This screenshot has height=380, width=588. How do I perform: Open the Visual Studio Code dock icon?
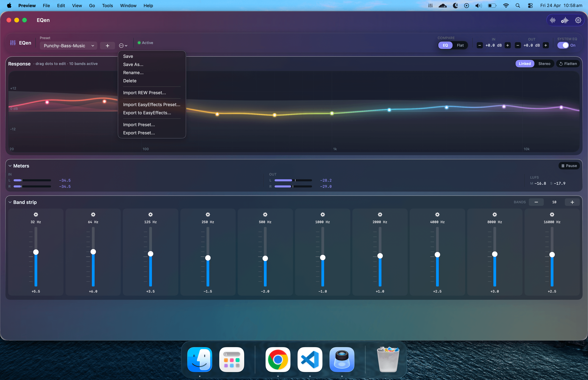(x=310, y=359)
